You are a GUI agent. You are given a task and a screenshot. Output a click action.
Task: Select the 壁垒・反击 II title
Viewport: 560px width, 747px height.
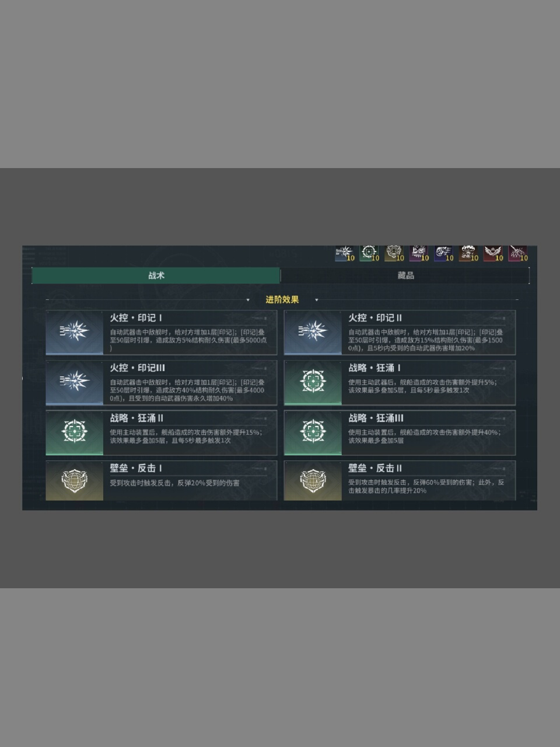click(x=375, y=469)
